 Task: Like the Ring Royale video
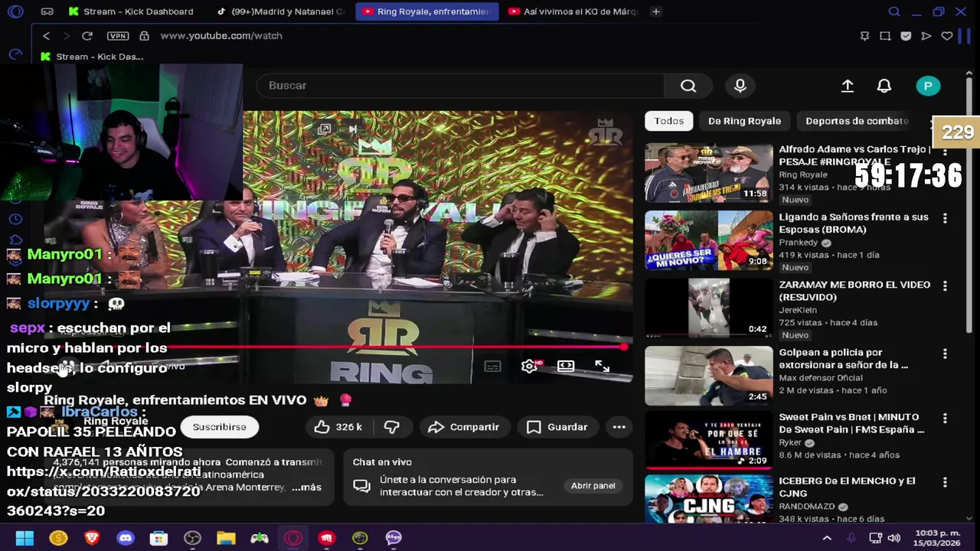[x=338, y=427]
